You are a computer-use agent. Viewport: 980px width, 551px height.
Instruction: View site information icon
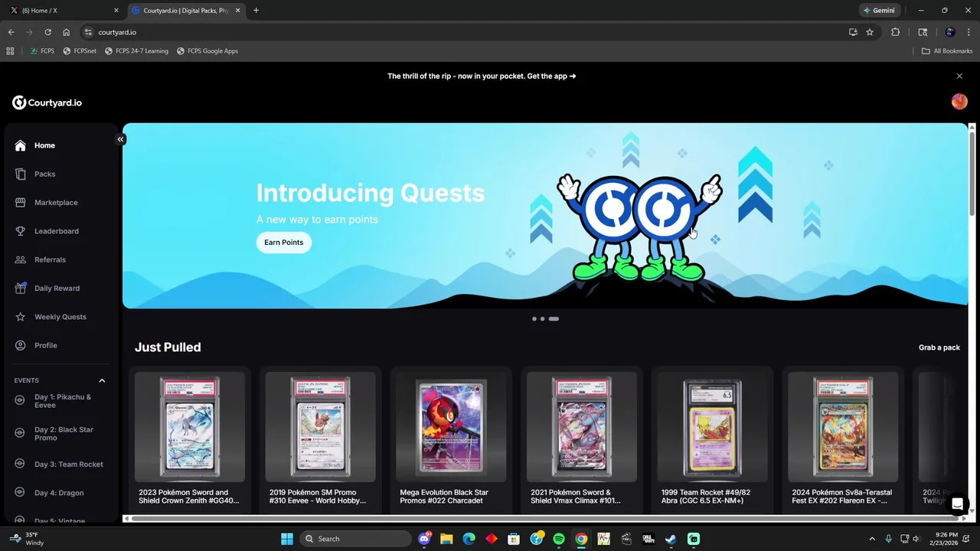tap(88, 32)
